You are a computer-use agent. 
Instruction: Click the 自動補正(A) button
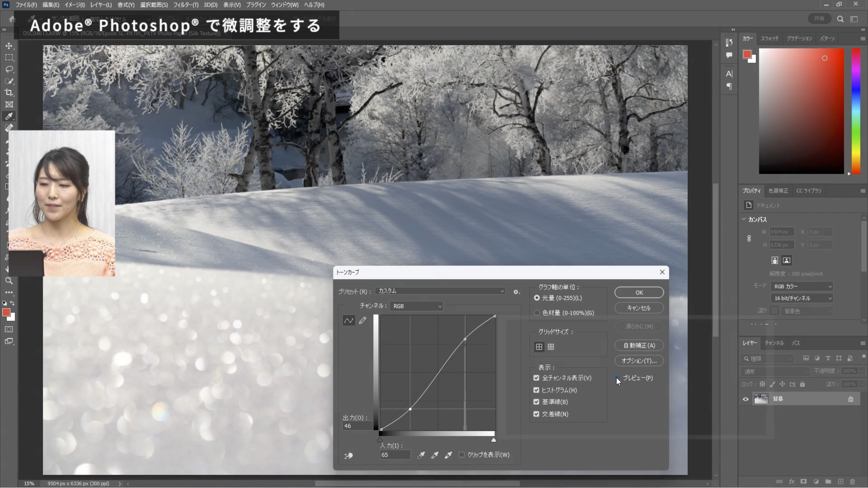coord(639,346)
